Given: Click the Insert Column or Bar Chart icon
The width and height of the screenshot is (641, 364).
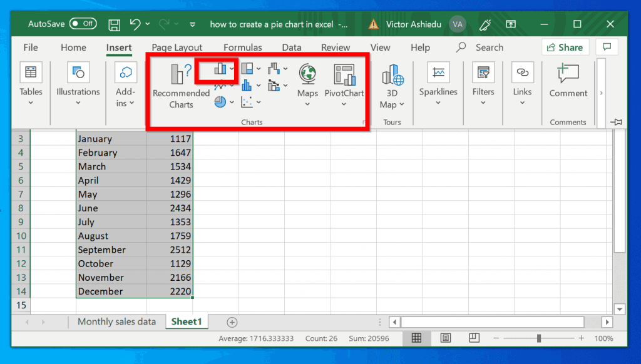Looking at the screenshot, I should pyautogui.click(x=220, y=69).
